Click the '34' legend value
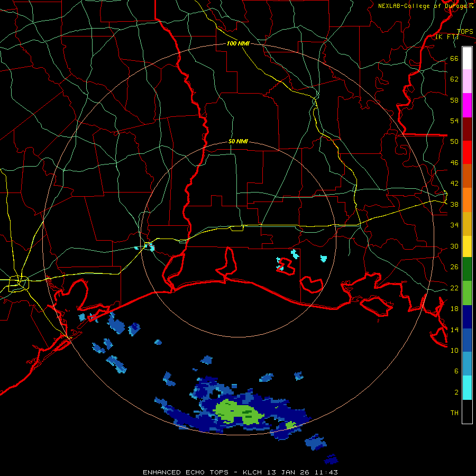This screenshot has height=476, width=476. [454, 225]
